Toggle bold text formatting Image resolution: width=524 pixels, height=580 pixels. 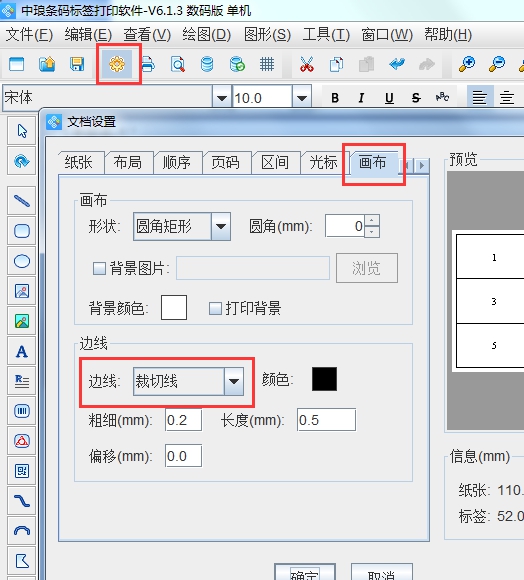coord(335,98)
